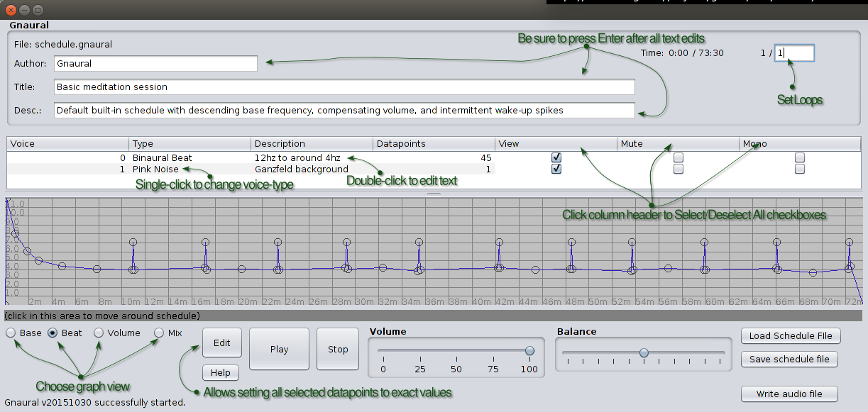868x412 pixels.
Task: Select the Base graph view radio button
Action: (11, 333)
